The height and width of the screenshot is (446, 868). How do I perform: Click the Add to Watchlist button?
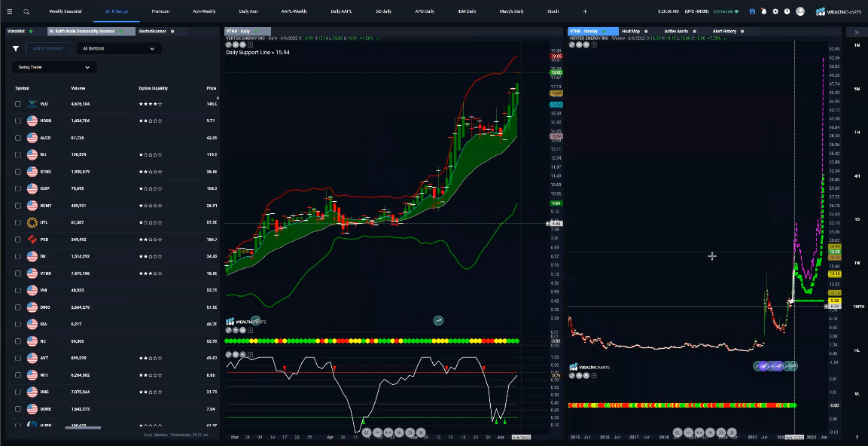47,49
